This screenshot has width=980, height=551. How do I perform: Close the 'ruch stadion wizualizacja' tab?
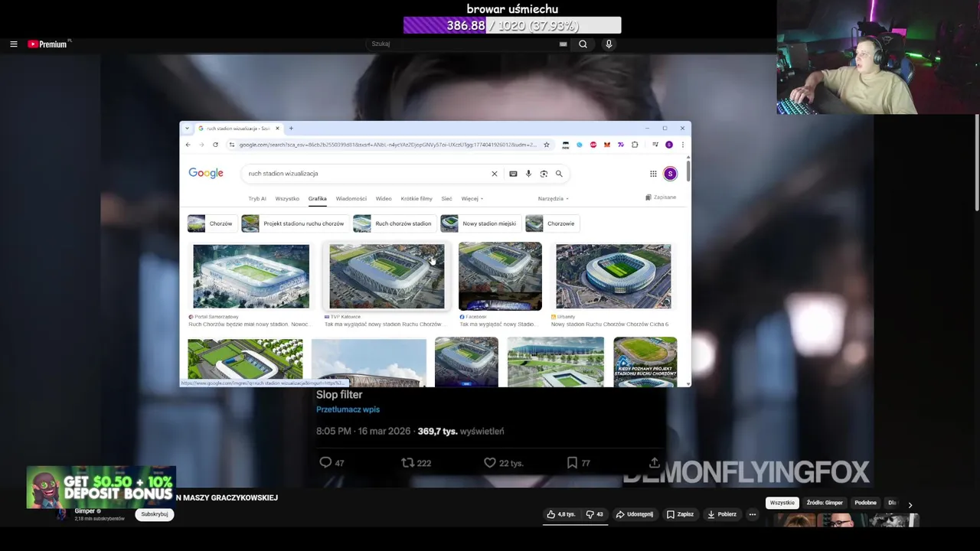coord(277,128)
